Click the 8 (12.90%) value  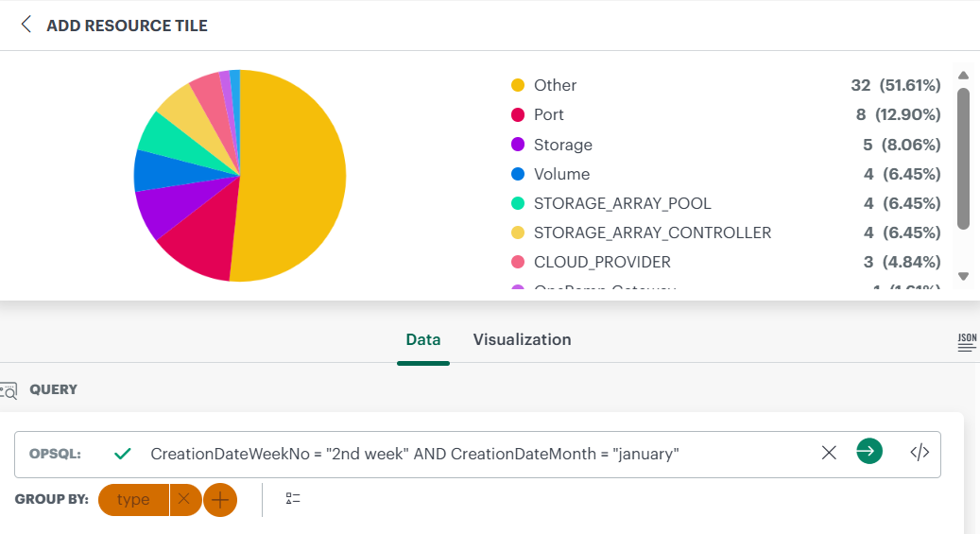pyautogui.click(x=898, y=114)
